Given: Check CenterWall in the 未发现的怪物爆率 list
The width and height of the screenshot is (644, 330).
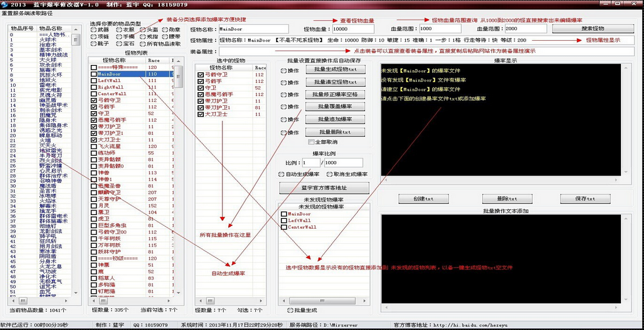Looking at the screenshot, I should coord(284,227).
